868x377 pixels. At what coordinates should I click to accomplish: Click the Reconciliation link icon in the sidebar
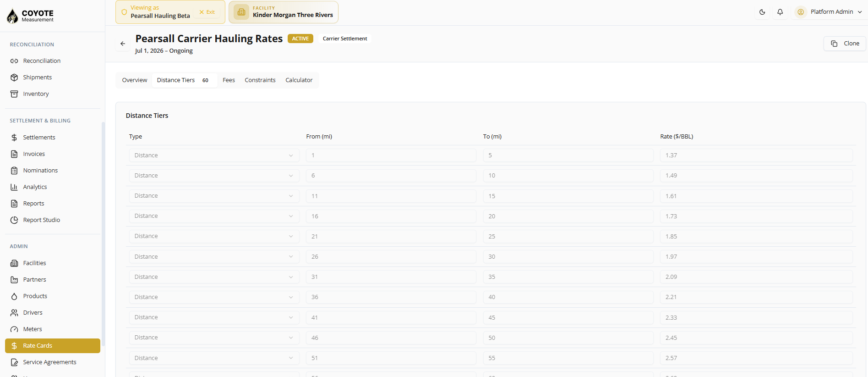point(14,61)
